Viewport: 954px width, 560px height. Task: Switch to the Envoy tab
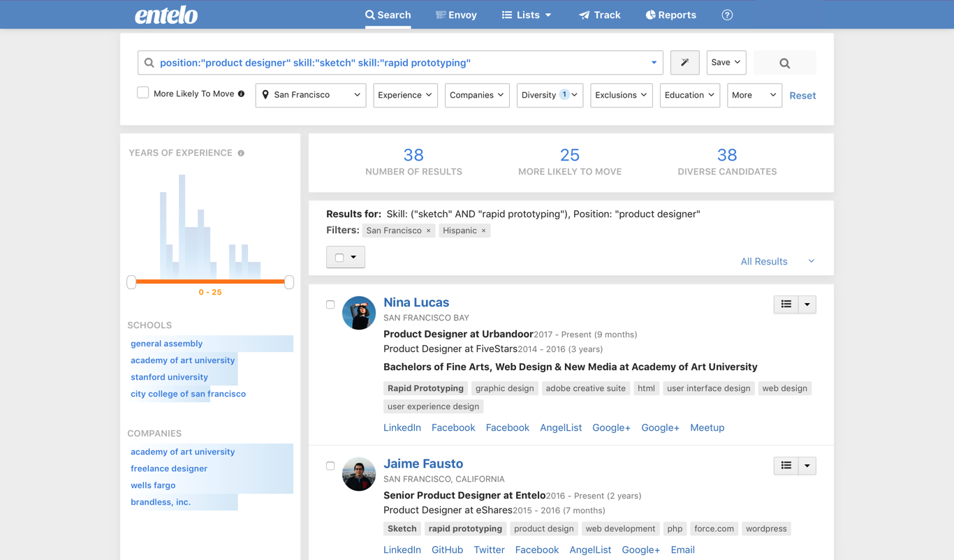[x=456, y=15]
